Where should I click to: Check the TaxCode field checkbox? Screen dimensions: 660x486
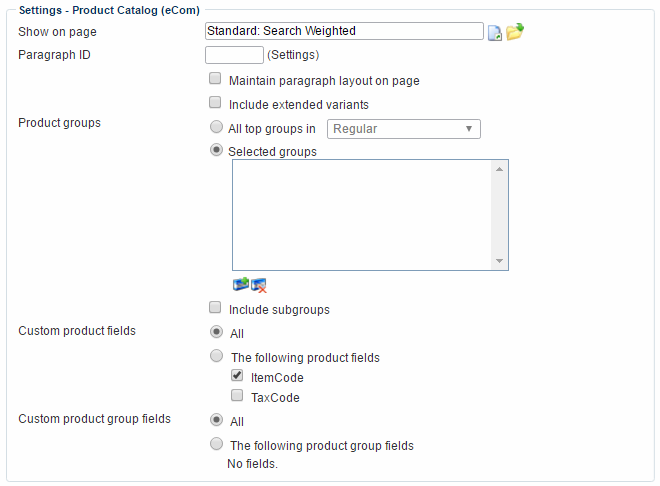point(237,396)
